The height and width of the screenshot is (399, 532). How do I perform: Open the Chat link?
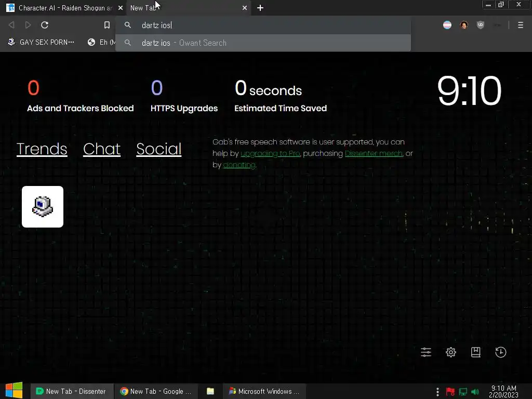[x=102, y=149]
